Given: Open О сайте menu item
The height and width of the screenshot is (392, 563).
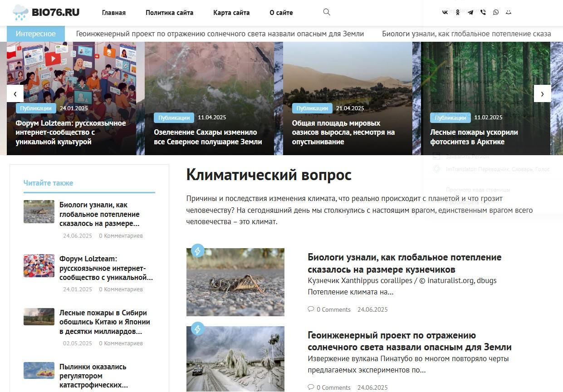Looking at the screenshot, I should click(x=281, y=13).
